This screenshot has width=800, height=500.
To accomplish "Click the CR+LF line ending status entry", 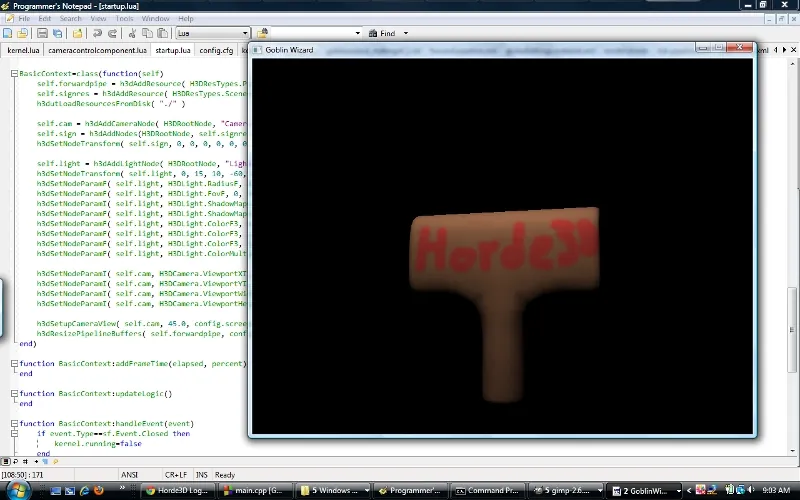I will [176, 475].
